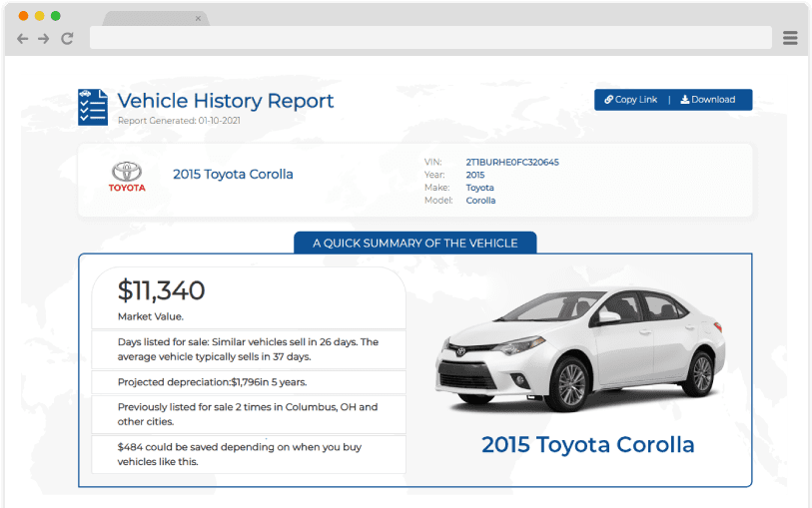Click 2015 Toyota Corolla caption under car
812x508 pixels.
[587, 445]
